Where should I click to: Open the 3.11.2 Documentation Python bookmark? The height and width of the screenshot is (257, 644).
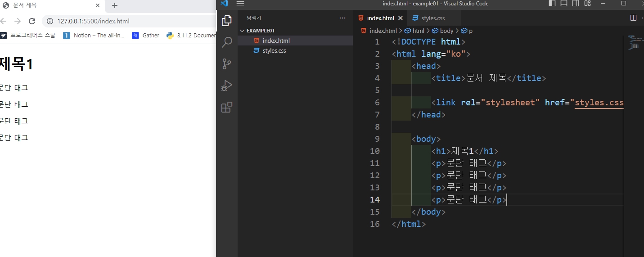pyautogui.click(x=191, y=35)
